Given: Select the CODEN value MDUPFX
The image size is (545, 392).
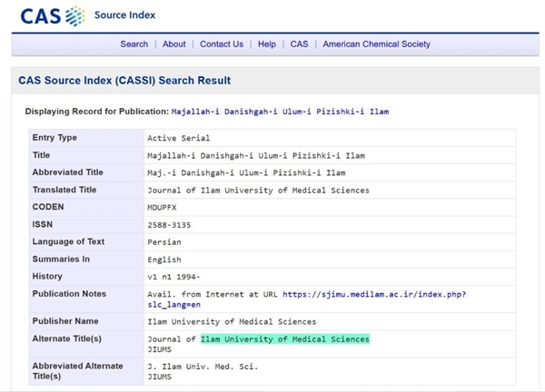Looking at the screenshot, I should click(162, 208).
